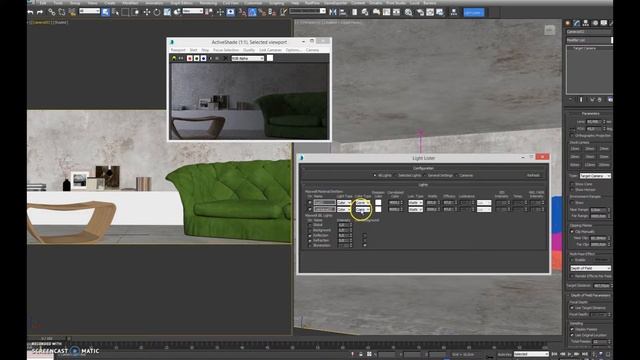This screenshot has width=640, height=360.
Task: Open the Modify command panel tab
Action: pyautogui.click(x=577, y=23)
